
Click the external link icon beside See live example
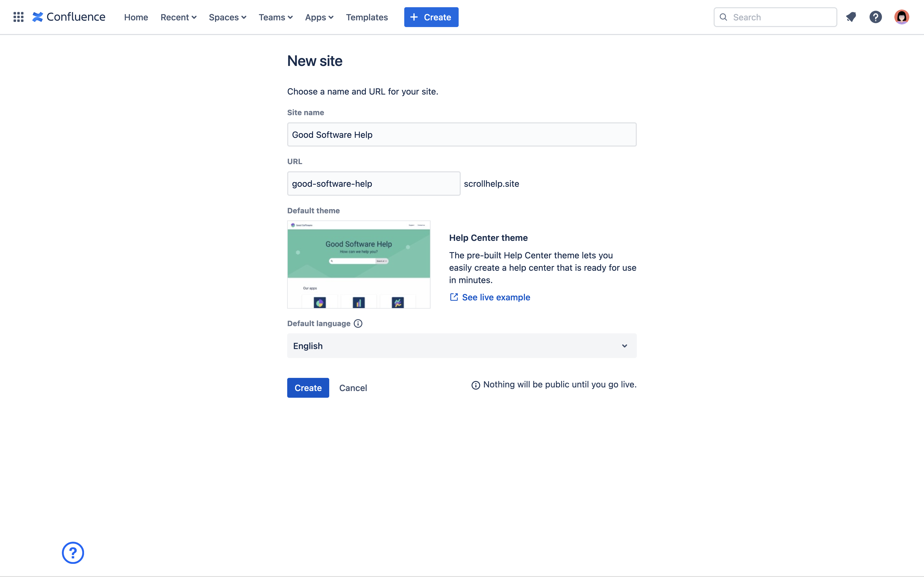coord(453,297)
